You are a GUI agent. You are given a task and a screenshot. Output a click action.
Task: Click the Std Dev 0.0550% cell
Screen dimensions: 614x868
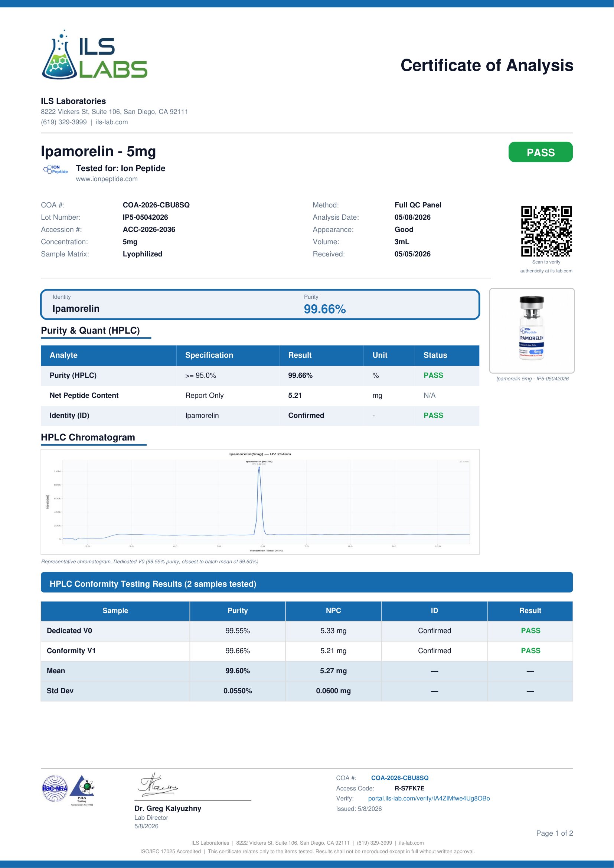click(x=238, y=691)
